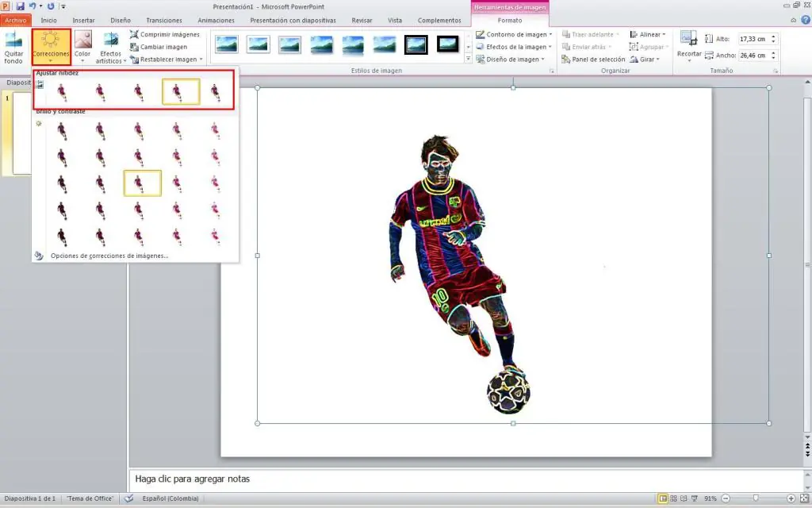
Task: Select the last sharpness preset in Ajustar nitidez
Action: tap(216, 92)
